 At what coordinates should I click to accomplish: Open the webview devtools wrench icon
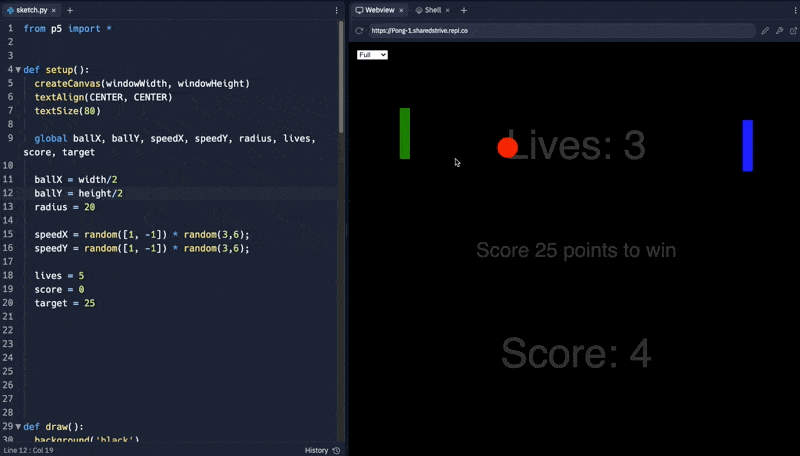pos(779,31)
